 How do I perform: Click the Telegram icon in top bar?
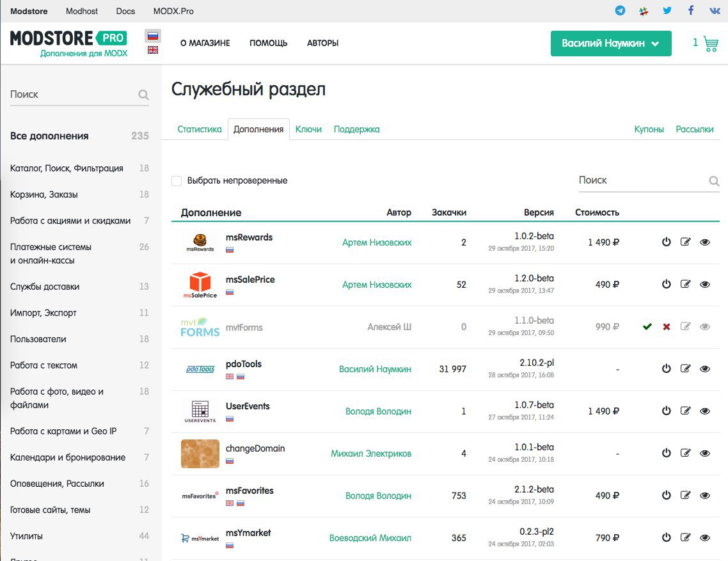[x=620, y=11]
